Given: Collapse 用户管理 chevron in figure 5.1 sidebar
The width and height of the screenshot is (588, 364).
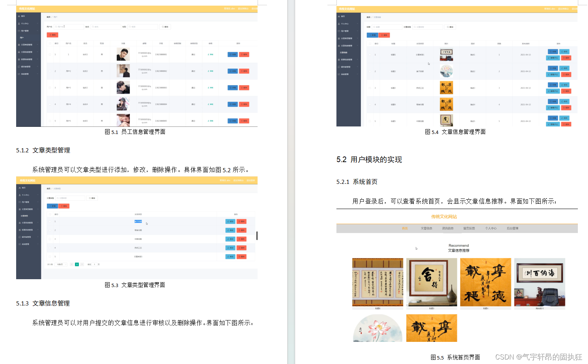Looking at the screenshot, I should (x=38, y=31).
